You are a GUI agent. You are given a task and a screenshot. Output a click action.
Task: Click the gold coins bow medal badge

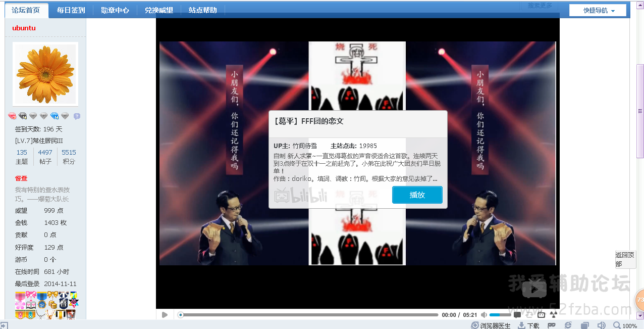point(52,300)
